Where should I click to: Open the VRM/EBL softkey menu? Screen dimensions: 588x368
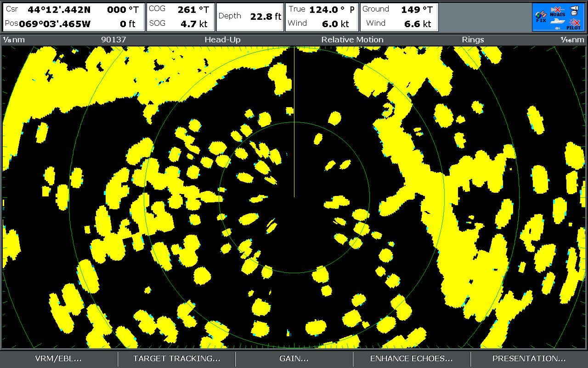point(58,358)
